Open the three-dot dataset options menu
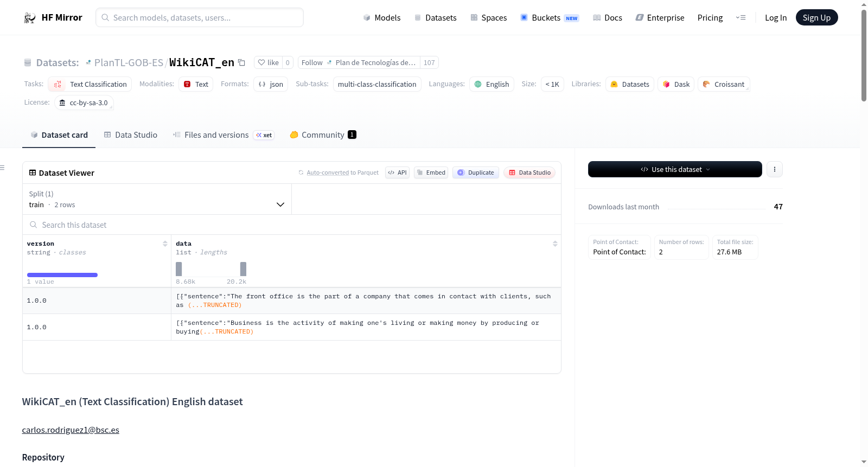The image size is (868, 467). (x=774, y=169)
